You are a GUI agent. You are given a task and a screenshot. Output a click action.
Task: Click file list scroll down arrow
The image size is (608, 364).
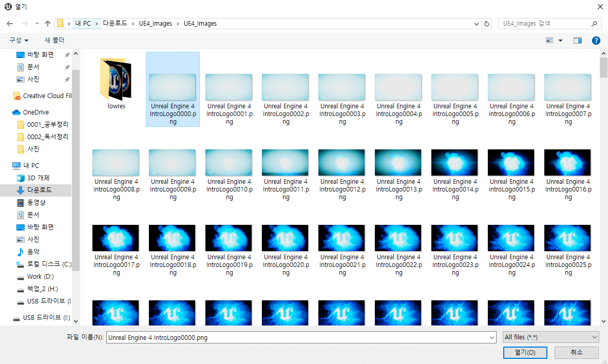pos(603,321)
